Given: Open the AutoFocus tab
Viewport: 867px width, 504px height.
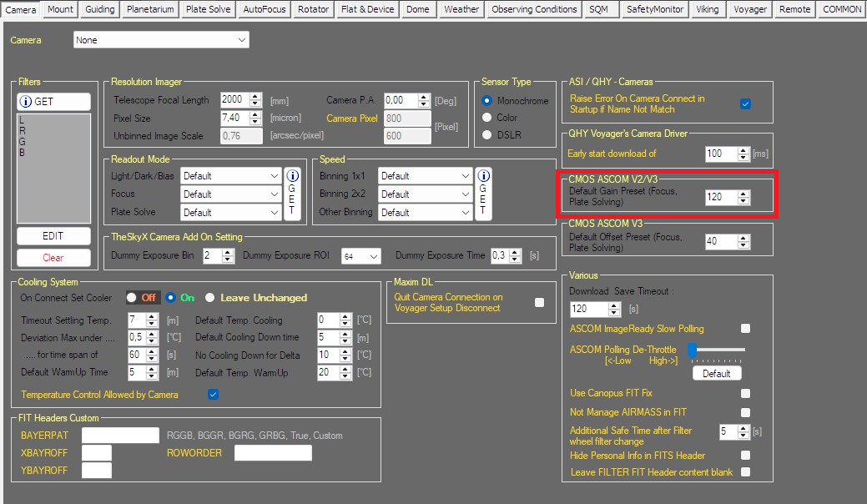Looking at the screenshot, I should pyautogui.click(x=264, y=9).
